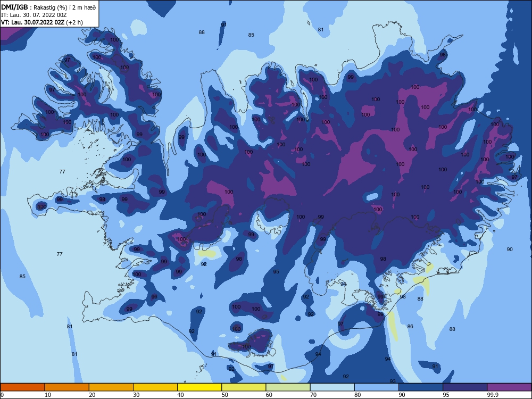Click the lightest blue 70–80 legend swatch

(x=332, y=387)
